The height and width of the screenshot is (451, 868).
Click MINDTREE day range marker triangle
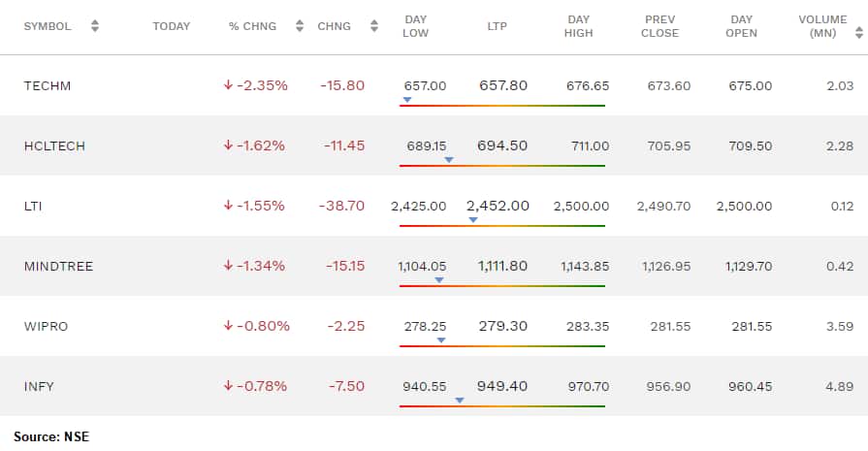coord(439,280)
